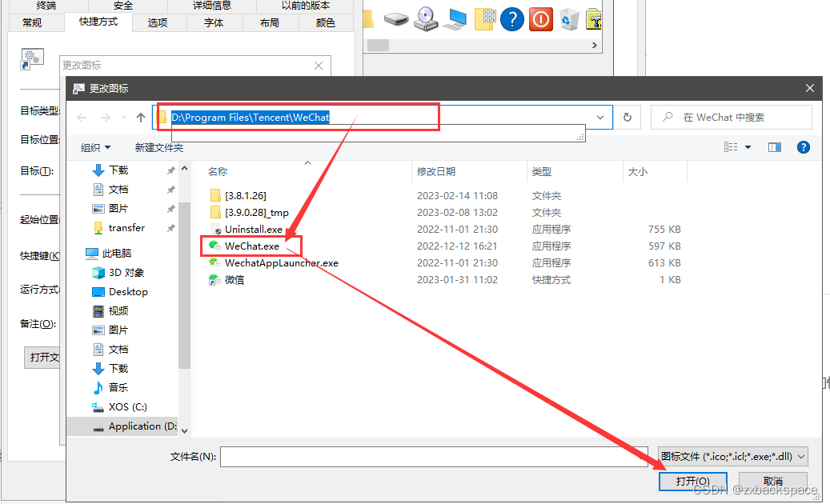The image size is (830, 504).
Task: Switch to 字体 tab in properties
Action: pos(214,22)
